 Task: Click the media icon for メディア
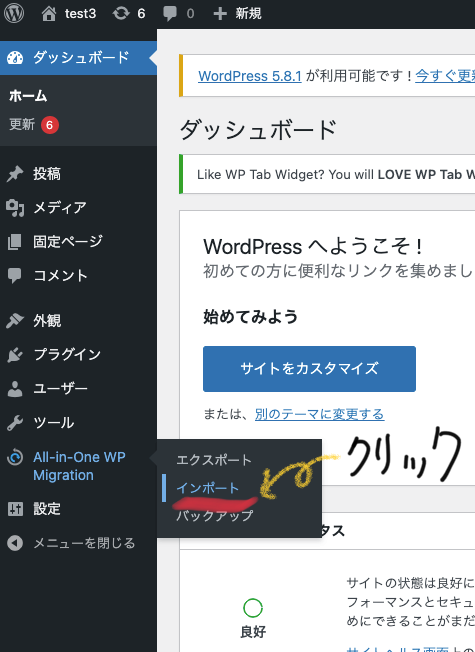click(15, 207)
